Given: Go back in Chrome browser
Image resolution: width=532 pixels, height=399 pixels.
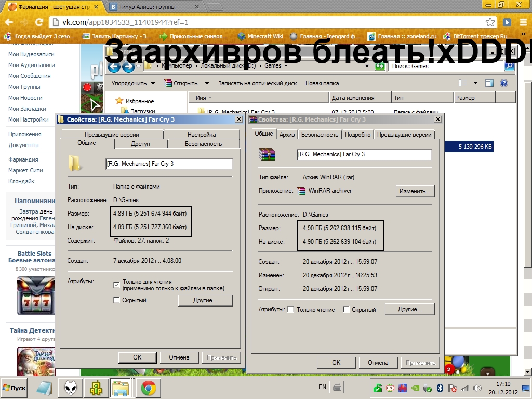Looking at the screenshot, I should (x=9, y=22).
